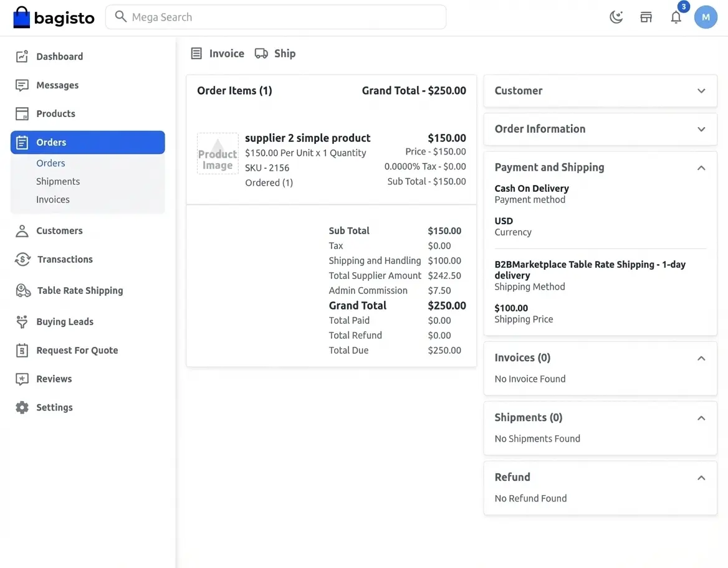Click the Ship button
The height and width of the screenshot is (568, 728).
pos(275,54)
